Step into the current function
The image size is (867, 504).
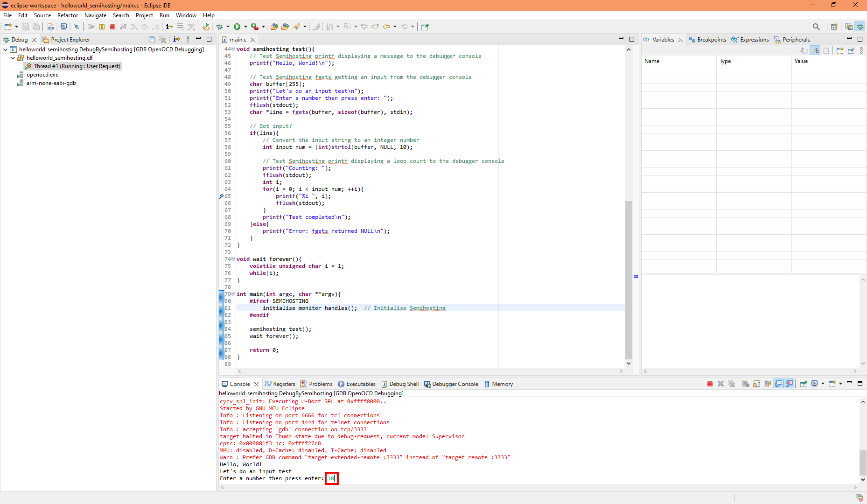(x=134, y=27)
